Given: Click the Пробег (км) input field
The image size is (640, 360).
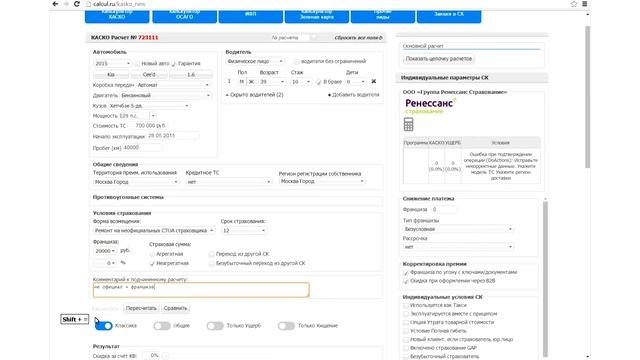Looking at the screenshot, I should click(142, 148).
